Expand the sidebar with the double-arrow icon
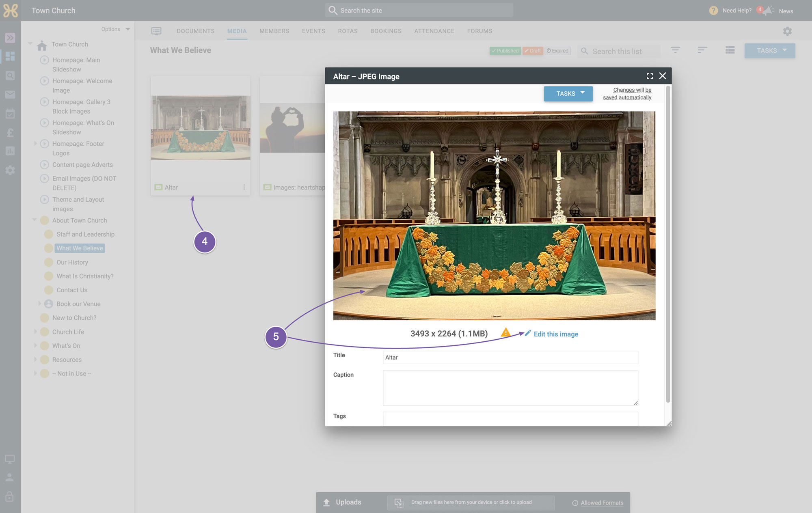Screen dimensions: 812x513 pyautogui.click(x=10, y=38)
